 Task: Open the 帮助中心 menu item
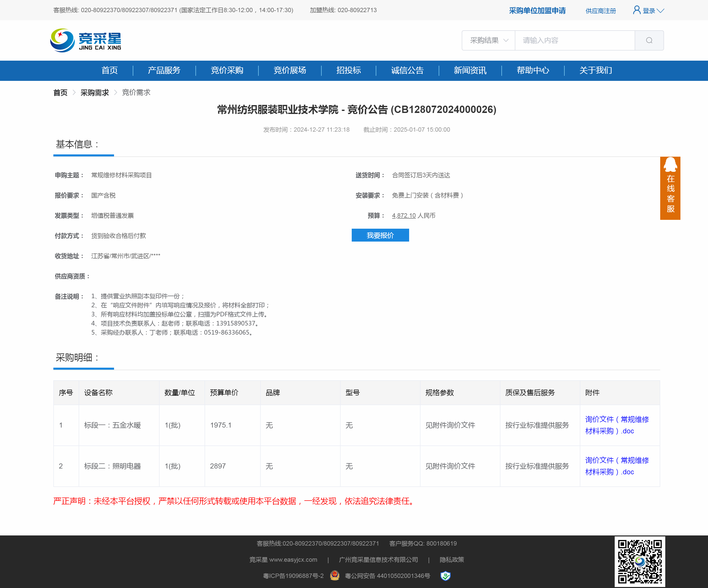pyautogui.click(x=533, y=70)
